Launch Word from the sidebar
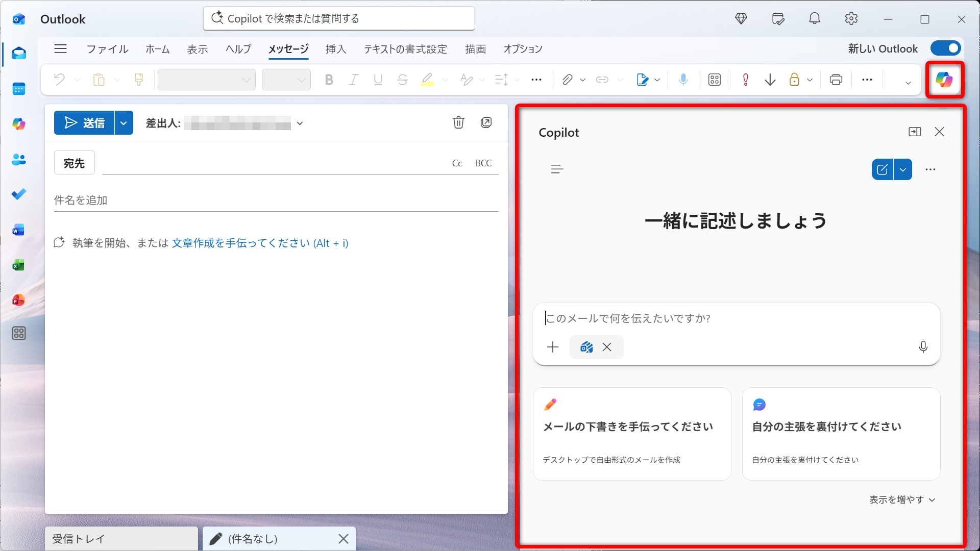Viewport: 980px width, 551px height. click(19, 230)
